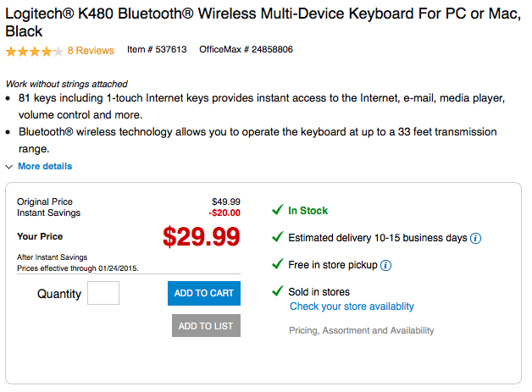
Task: Open the More details link
Action: tap(45, 166)
